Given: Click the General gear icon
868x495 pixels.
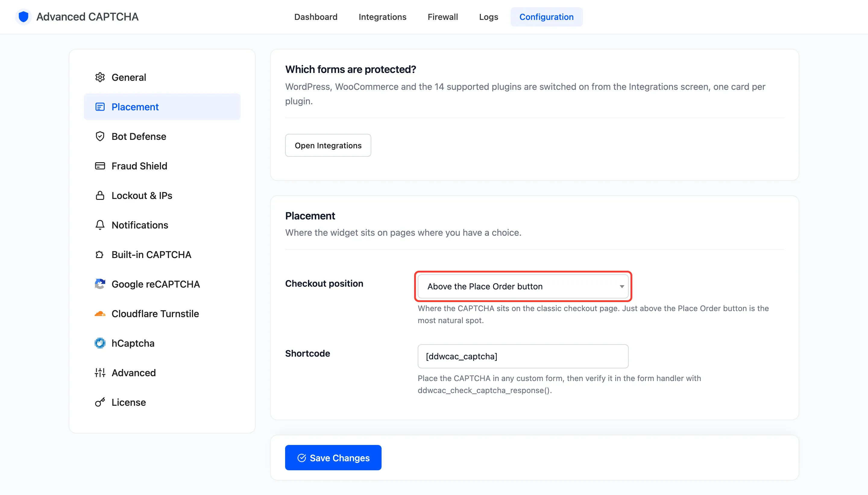Looking at the screenshot, I should [x=100, y=77].
